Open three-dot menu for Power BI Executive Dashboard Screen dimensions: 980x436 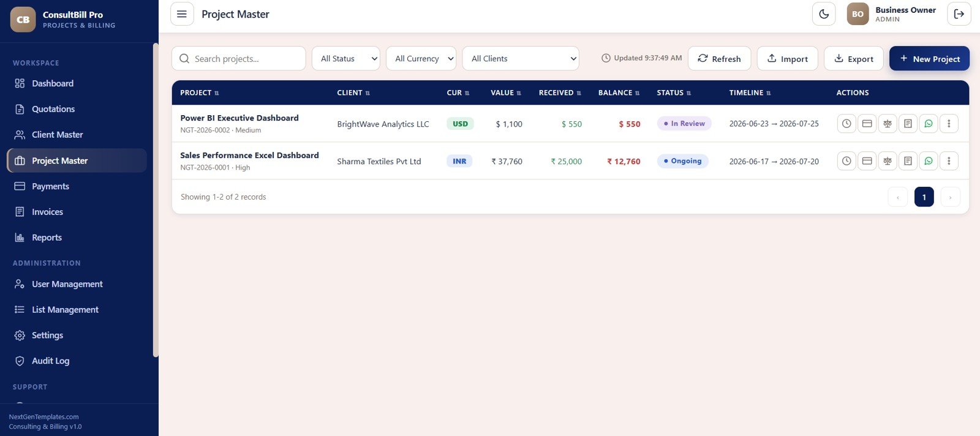tap(949, 124)
